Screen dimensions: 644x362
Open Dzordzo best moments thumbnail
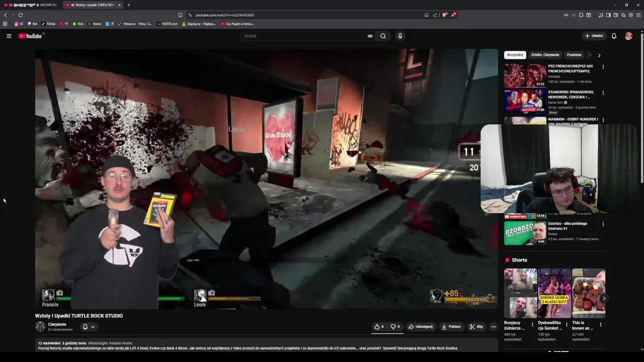[525, 233]
